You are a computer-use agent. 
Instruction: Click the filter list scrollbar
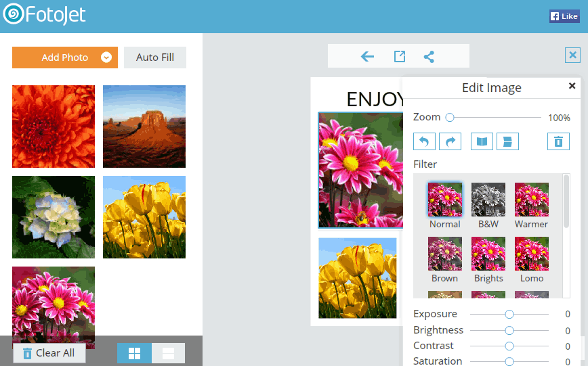tap(566, 201)
